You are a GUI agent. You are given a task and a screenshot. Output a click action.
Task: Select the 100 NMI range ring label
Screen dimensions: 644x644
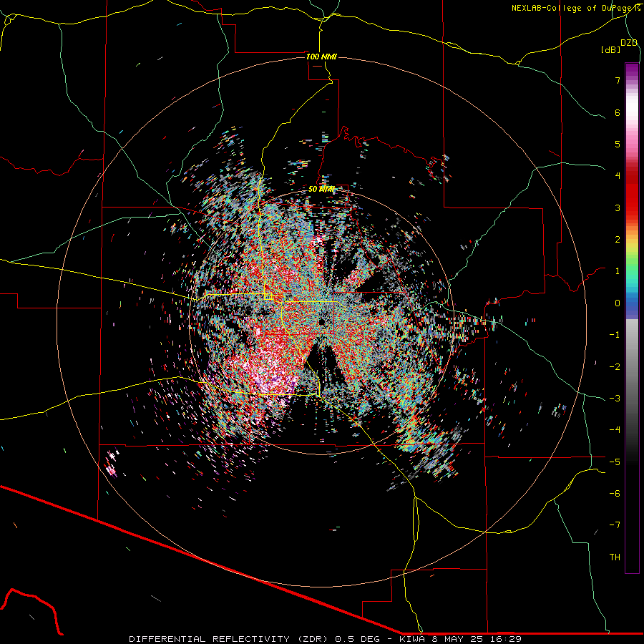[x=321, y=57]
